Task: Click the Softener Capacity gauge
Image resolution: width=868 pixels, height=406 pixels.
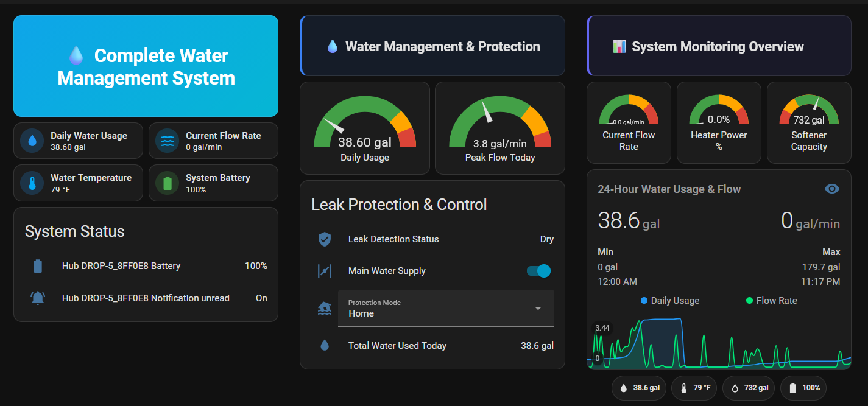Action: coord(809,123)
